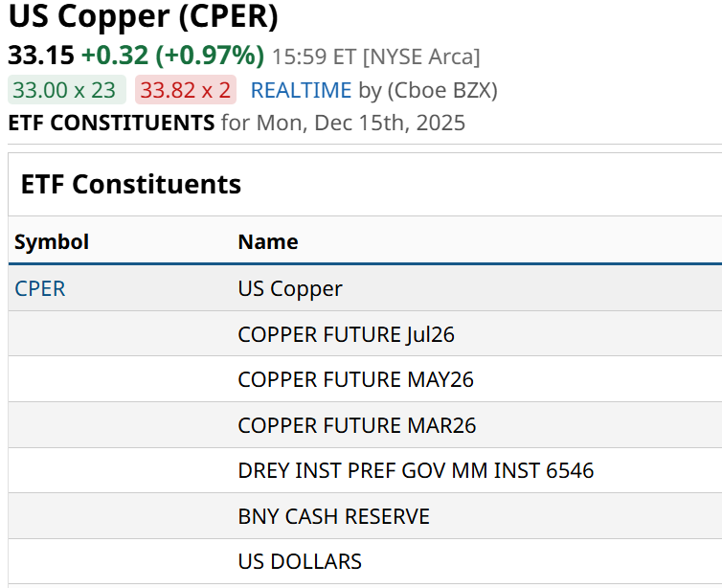Click the CPER symbol link
Screen dimensions: 722x588
click(40, 288)
